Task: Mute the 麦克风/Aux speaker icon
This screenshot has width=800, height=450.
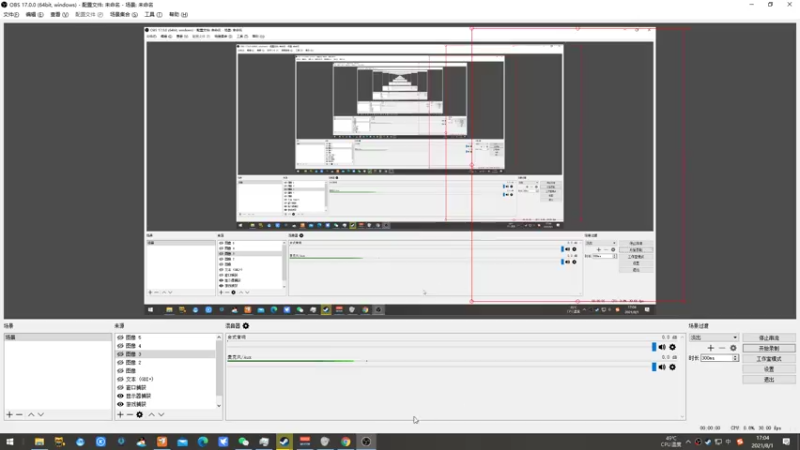Action: point(662,367)
